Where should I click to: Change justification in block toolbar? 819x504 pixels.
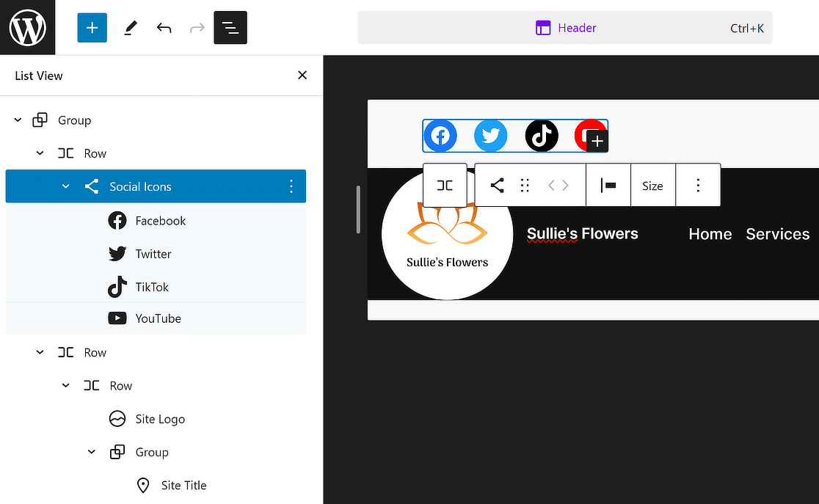tap(608, 186)
